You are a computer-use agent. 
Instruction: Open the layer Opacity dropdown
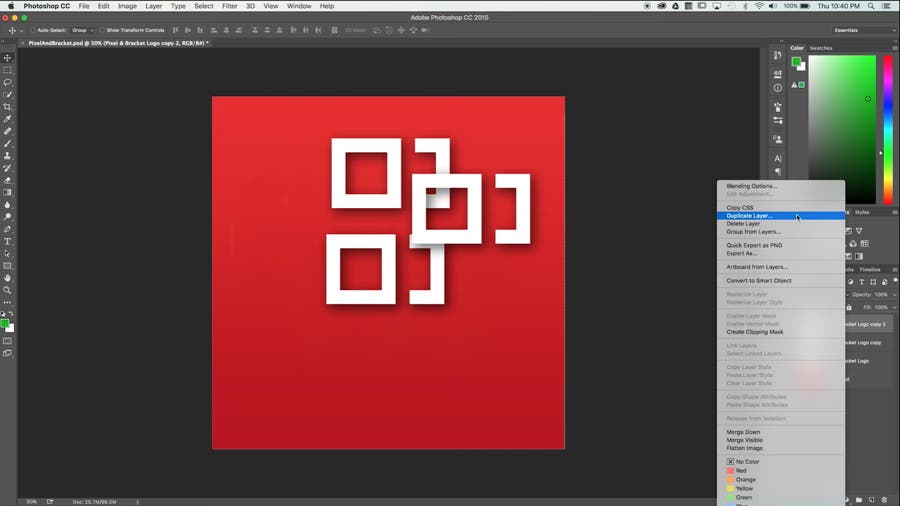(x=894, y=294)
